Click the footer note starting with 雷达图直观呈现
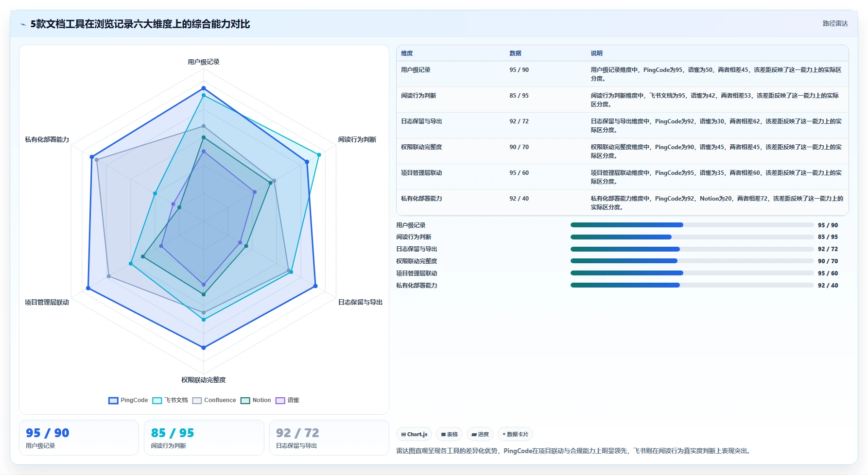Image resolution: width=868 pixels, height=475 pixels. [575, 451]
